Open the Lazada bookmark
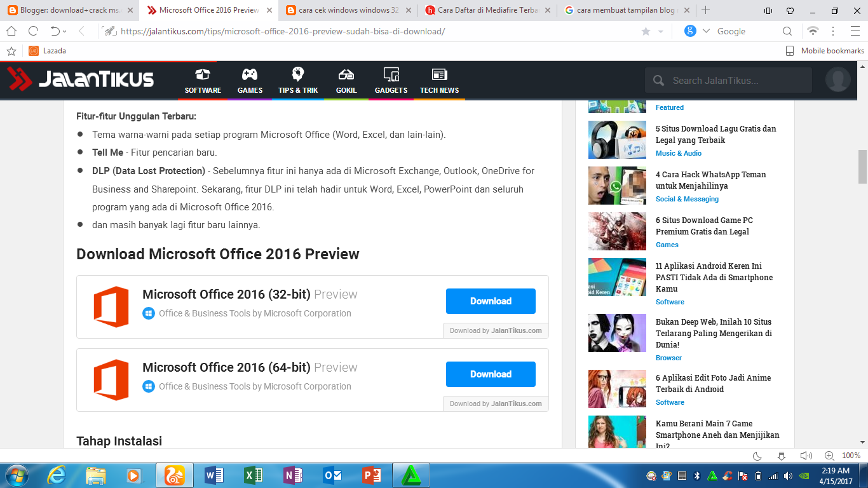The width and height of the screenshot is (868, 488). [x=48, y=51]
